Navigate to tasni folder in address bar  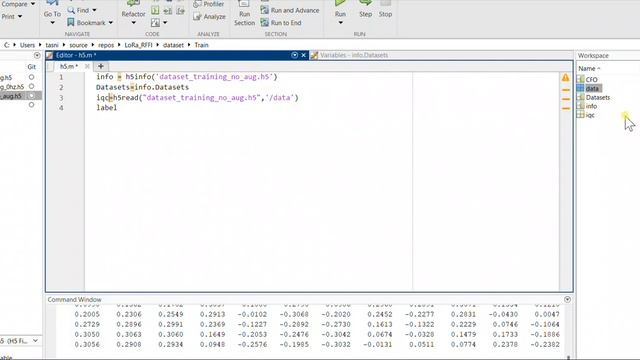pyautogui.click(x=52, y=45)
